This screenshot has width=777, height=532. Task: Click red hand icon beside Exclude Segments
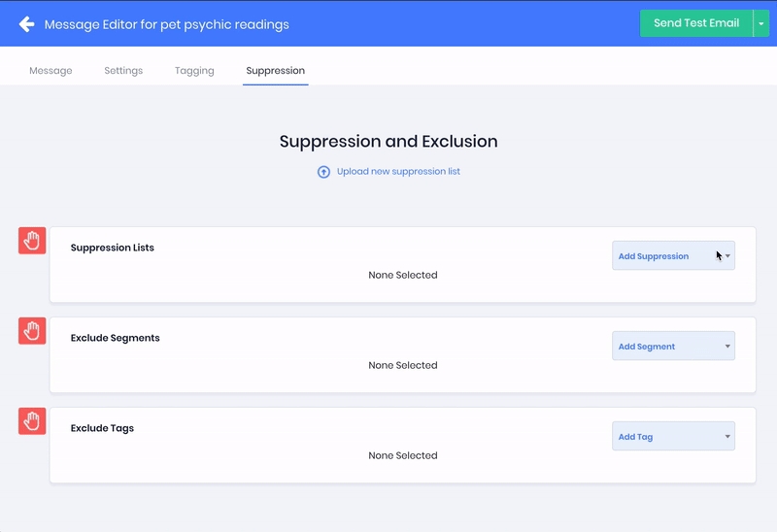tap(32, 331)
